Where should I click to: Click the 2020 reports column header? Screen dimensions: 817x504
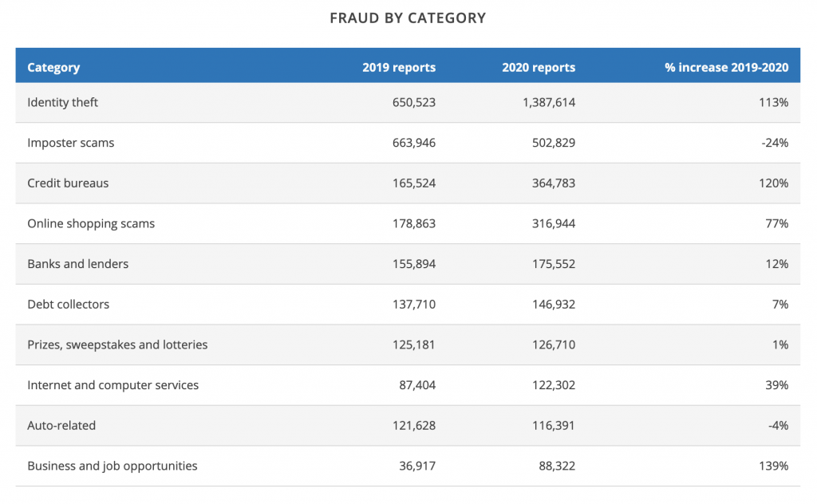539,67
